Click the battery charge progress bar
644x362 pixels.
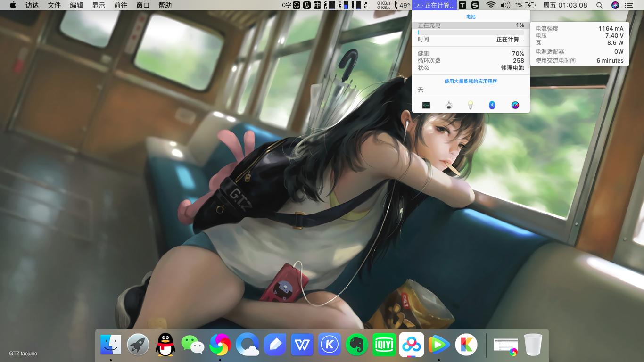pyautogui.click(x=471, y=33)
